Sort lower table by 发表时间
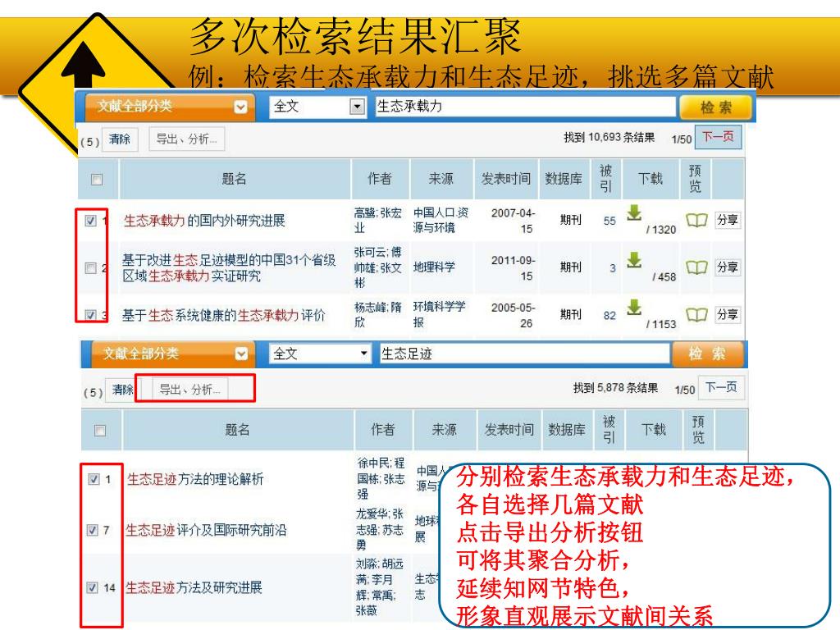This screenshot has width=840, height=630. pyautogui.click(x=509, y=429)
